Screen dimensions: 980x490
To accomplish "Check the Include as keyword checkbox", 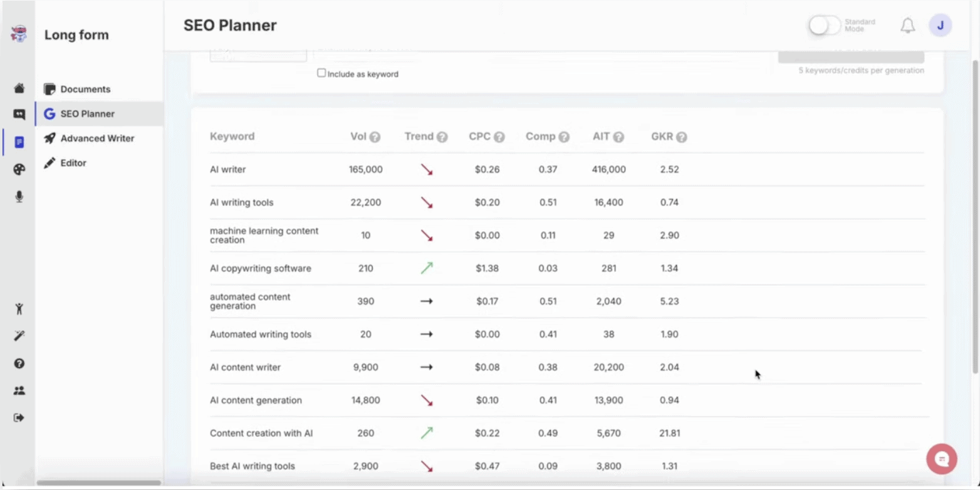I will [x=321, y=73].
